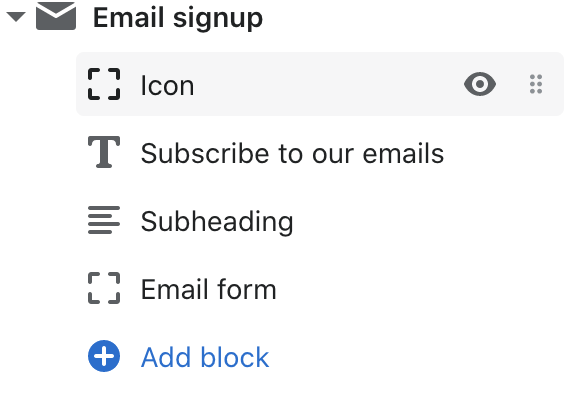Click the blue plus circle icon
Viewport: 570px width, 396px height.
104,356
